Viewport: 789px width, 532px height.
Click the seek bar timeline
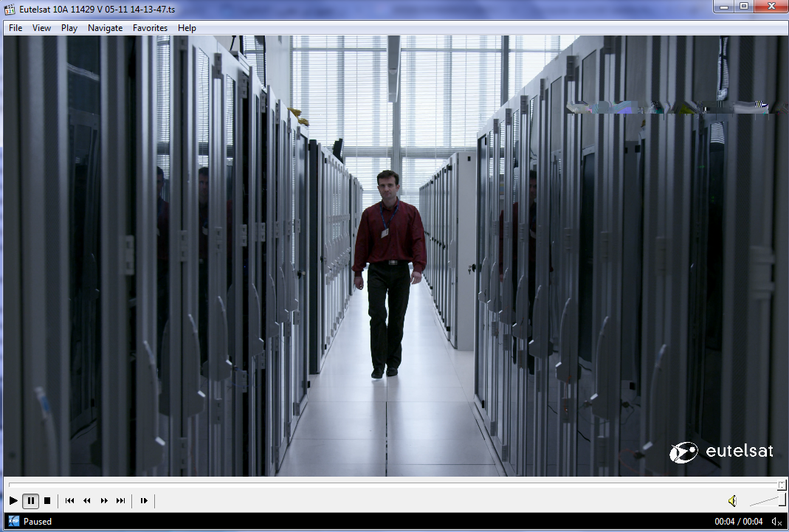tap(391, 485)
